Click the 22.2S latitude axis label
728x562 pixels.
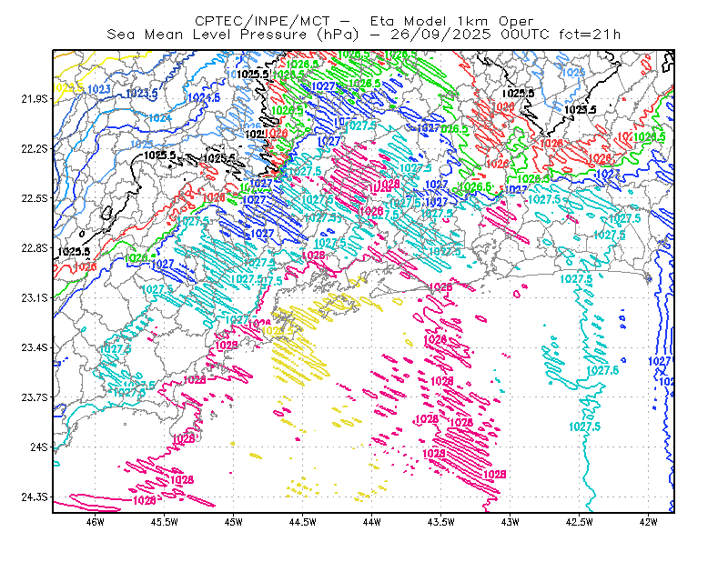35,148
